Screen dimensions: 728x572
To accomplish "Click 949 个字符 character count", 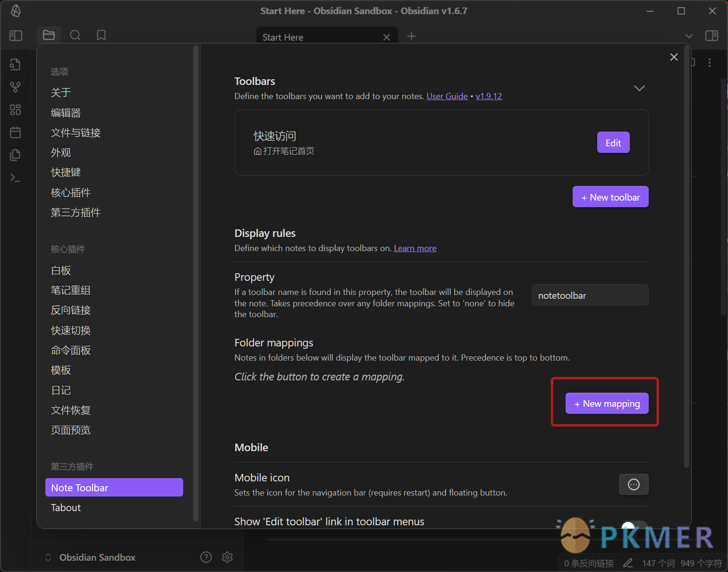I will (x=702, y=564).
